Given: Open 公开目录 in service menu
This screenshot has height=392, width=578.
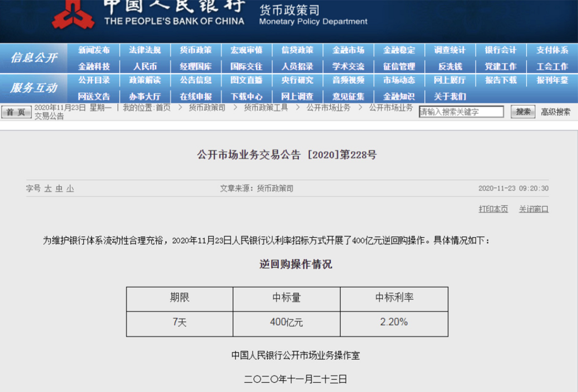Looking at the screenshot, I should 94,80.
